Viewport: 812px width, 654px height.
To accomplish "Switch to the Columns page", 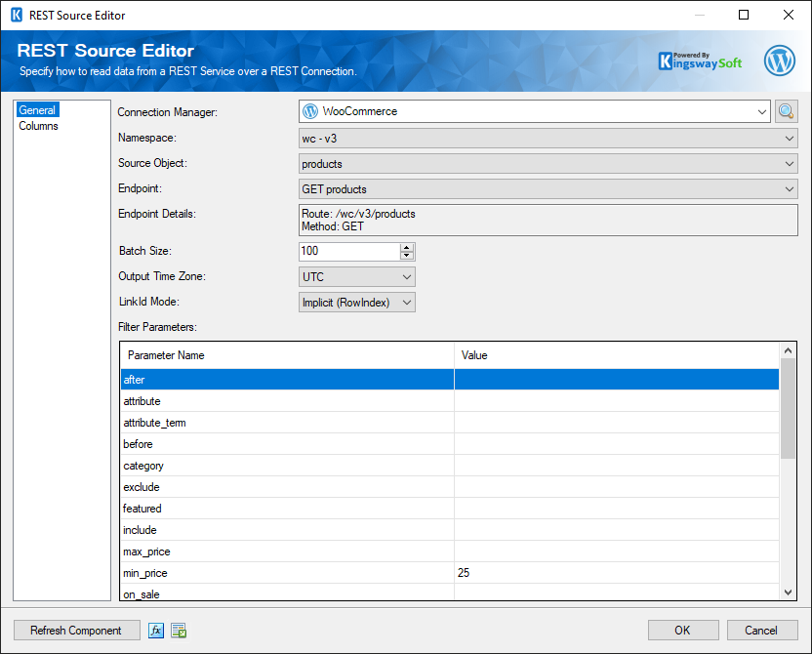I will pyautogui.click(x=38, y=125).
